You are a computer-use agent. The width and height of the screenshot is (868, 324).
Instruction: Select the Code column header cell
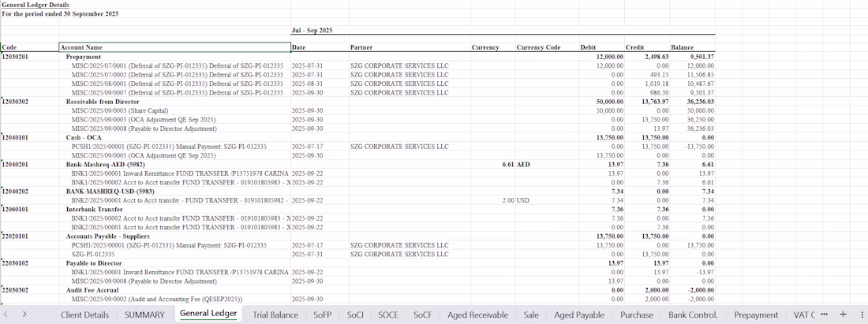30,47
